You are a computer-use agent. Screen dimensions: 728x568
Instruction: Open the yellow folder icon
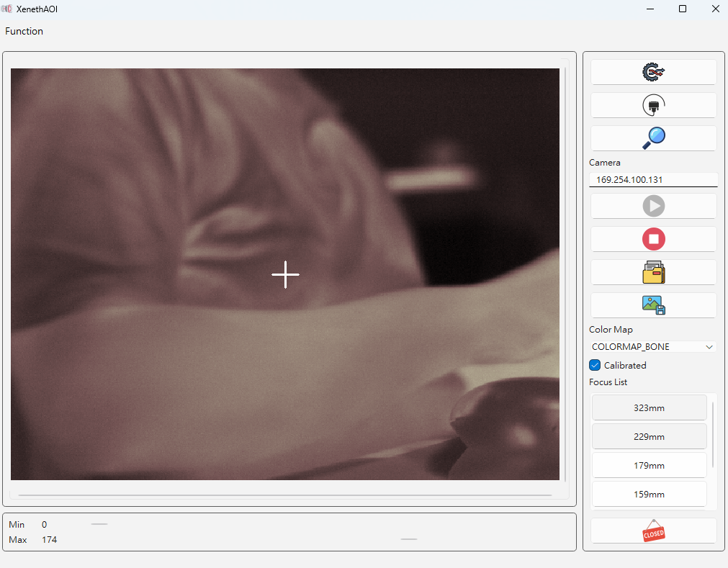pos(653,273)
